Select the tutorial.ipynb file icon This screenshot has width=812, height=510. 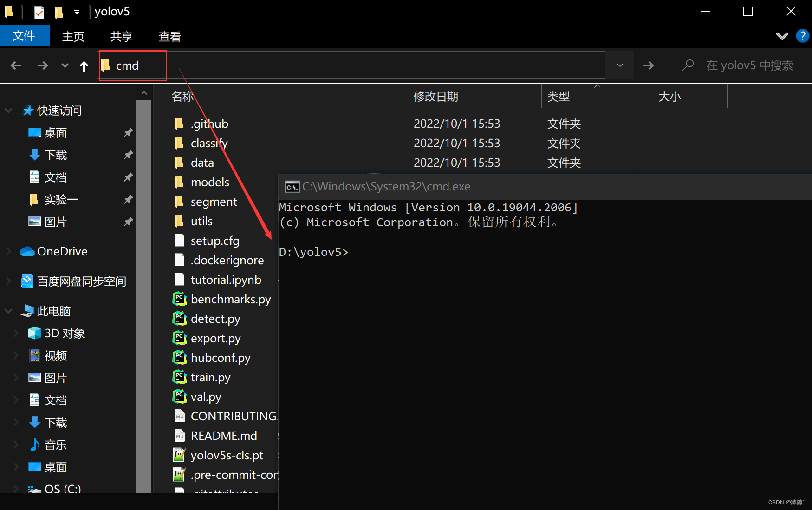click(x=179, y=280)
